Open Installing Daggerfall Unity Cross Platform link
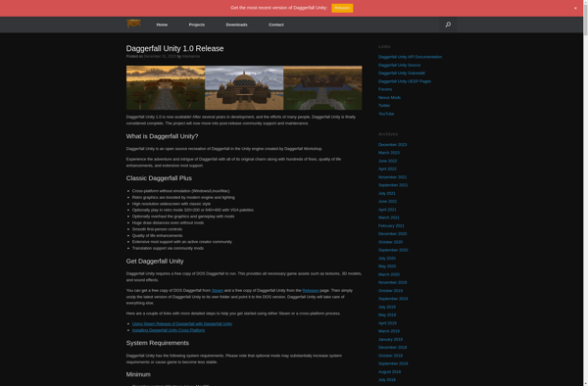Screen dimensions: 588x386 point(169,330)
